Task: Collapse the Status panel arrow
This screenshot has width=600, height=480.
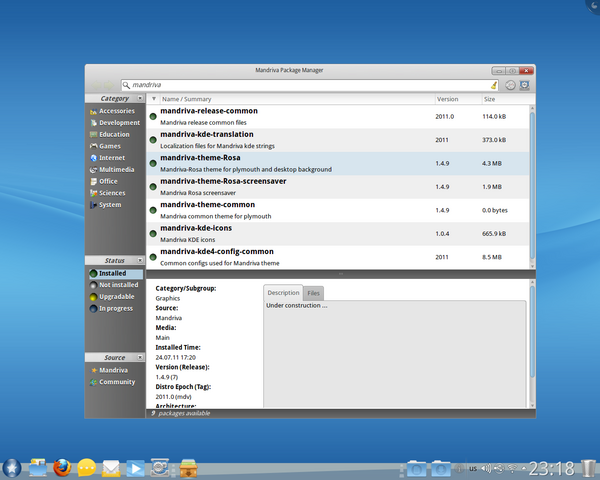Action: (x=139, y=260)
